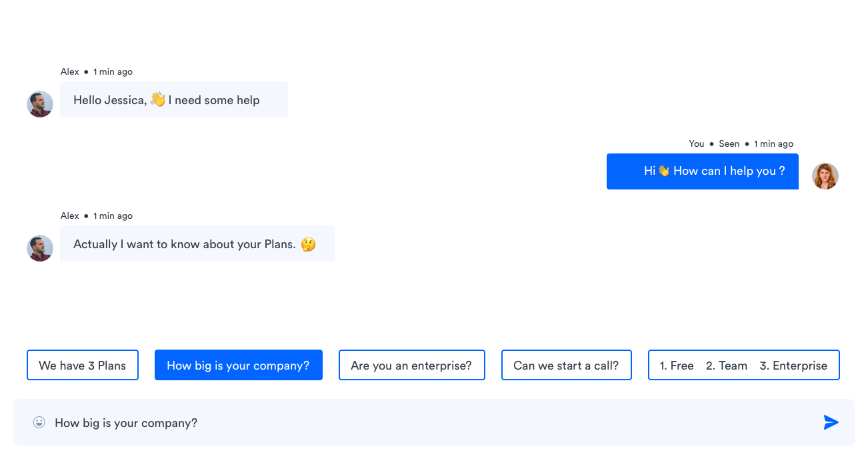Click the blue "How can I help you ?" bubble
The height and width of the screenshot is (459, 868).
[x=703, y=171]
